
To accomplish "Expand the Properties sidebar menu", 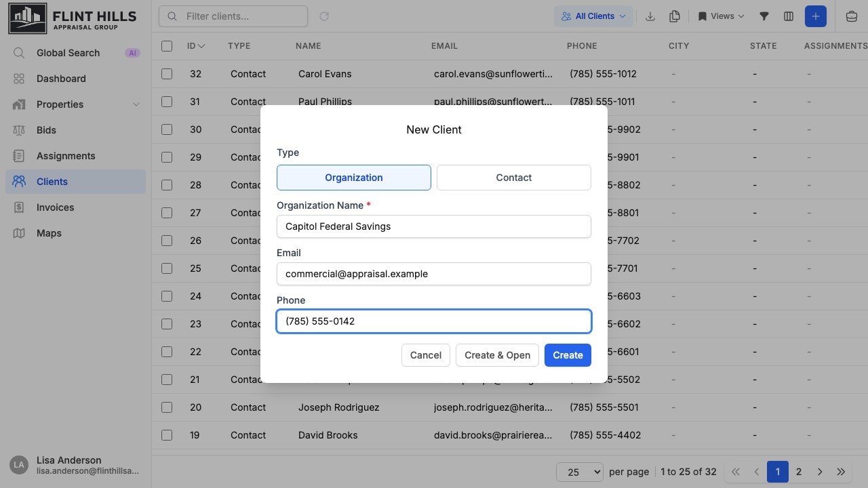I will point(75,104).
